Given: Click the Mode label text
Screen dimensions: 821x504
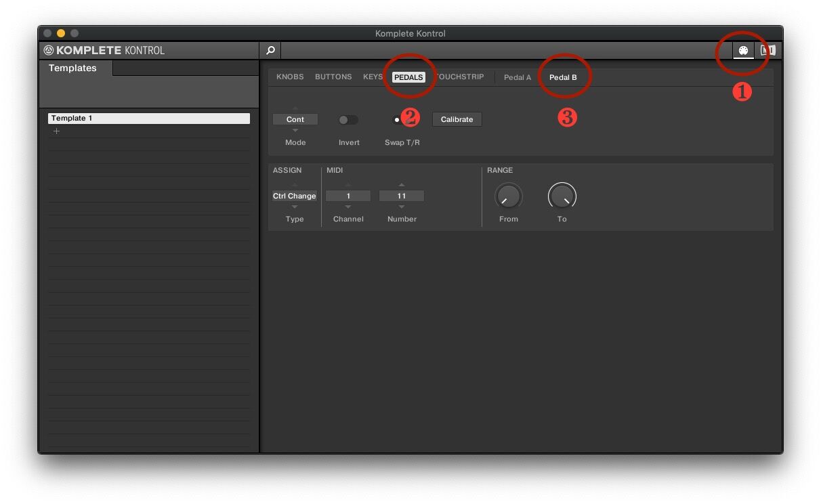Looking at the screenshot, I should (x=295, y=142).
